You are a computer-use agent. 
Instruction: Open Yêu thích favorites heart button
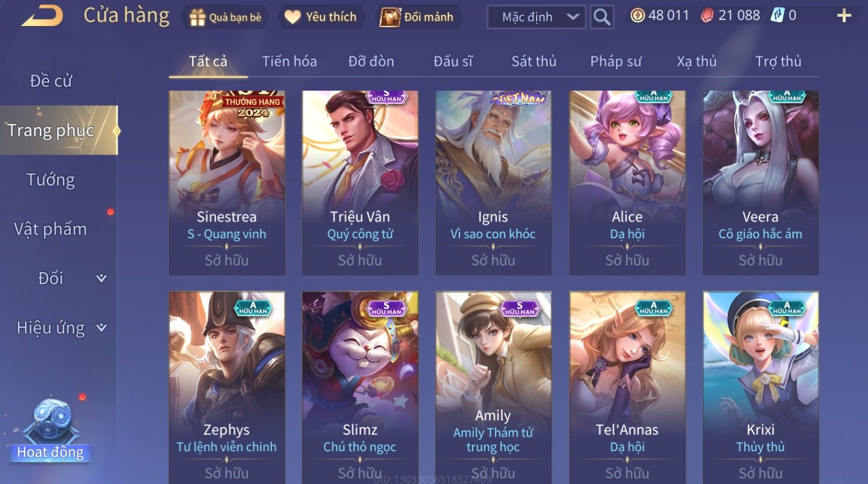coord(320,17)
